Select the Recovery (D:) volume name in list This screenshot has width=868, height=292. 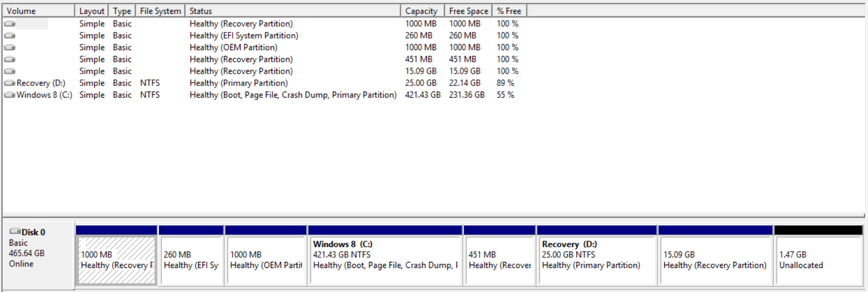click(41, 83)
